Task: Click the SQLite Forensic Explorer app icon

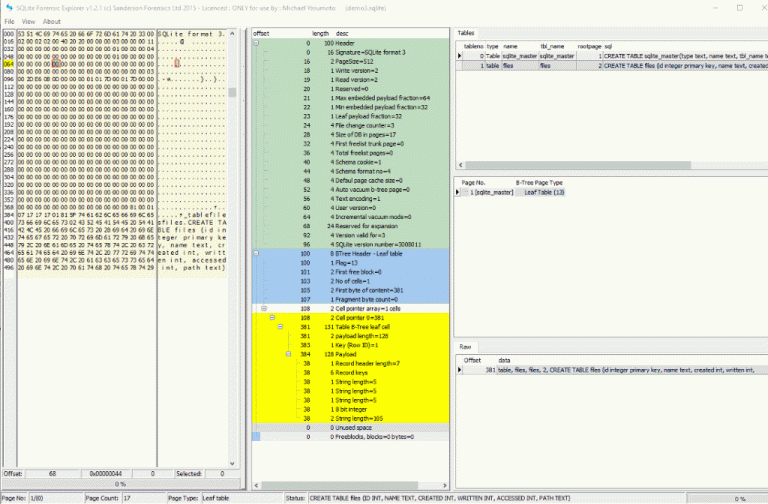Action: pyautogui.click(x=8, y=8)
